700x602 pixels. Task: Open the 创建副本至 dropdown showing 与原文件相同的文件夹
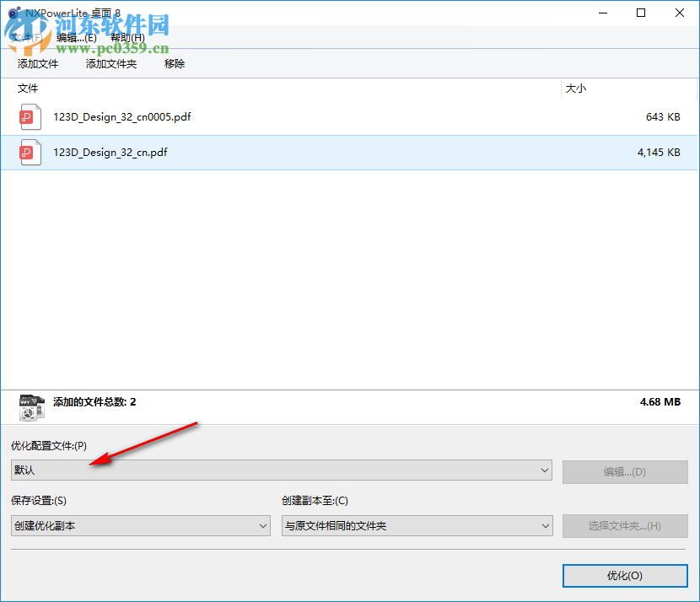click(x=417, y=524)
